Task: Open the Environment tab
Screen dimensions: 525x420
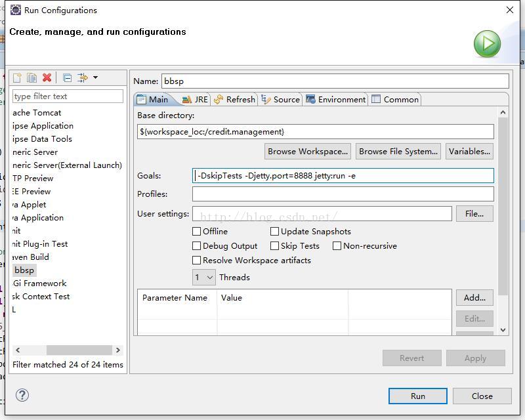Action: 335,99
